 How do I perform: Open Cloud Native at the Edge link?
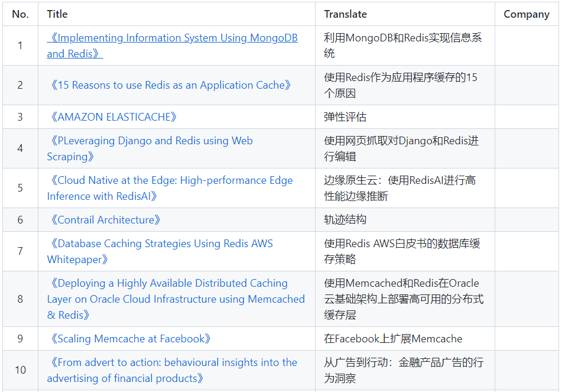click(x=170, y=188)
